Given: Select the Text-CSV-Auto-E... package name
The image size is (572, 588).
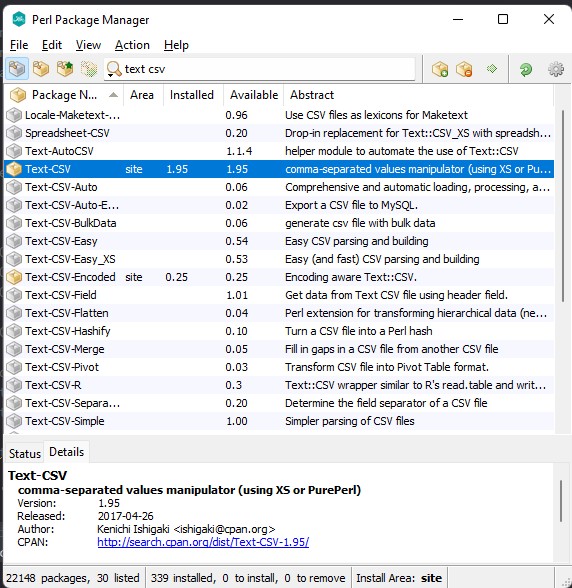Looking at the screenshot, I should click(x=72, y=205).
